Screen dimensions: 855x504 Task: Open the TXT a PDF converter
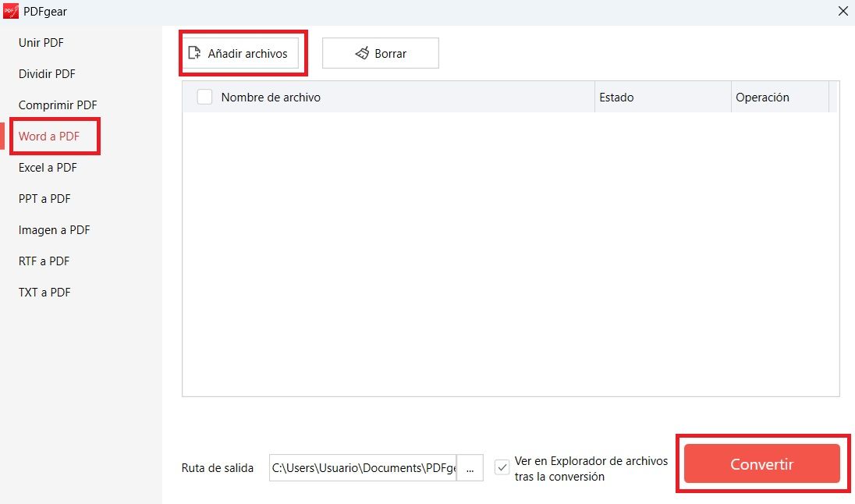[43, 292]
